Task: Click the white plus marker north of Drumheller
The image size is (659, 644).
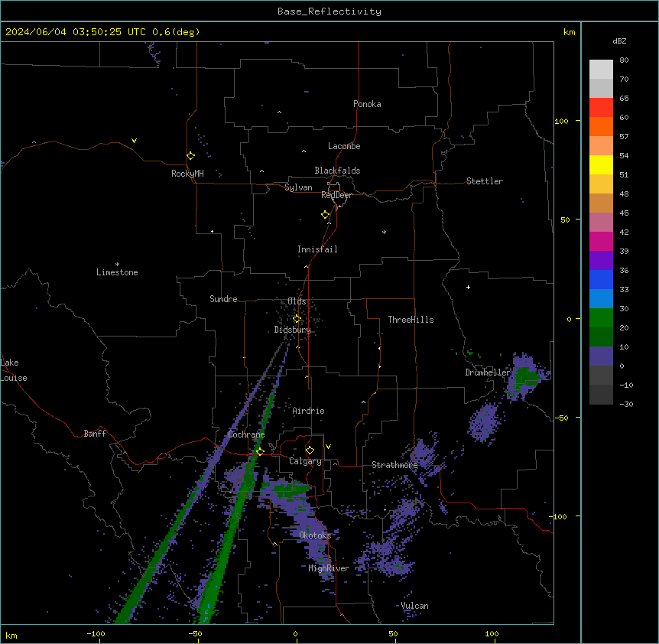Action: [x=468, y=287]
